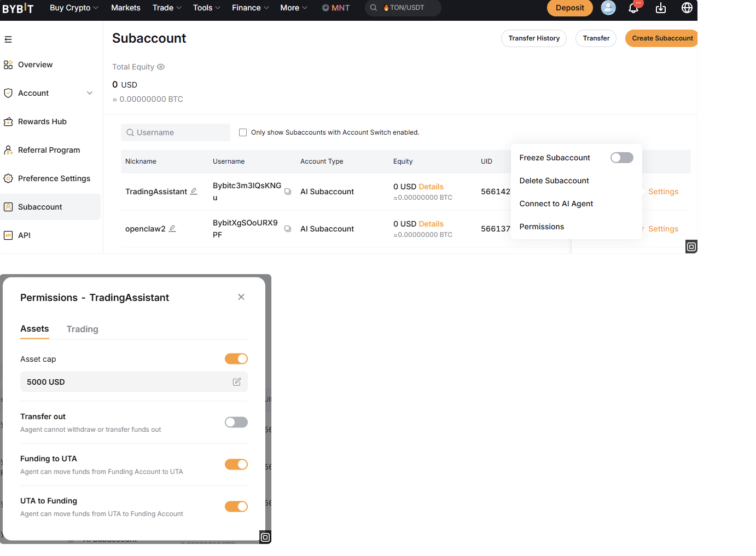Click the Create Subaccount button
The height and width of the screenshot is (556, 756).
point(662,38)
